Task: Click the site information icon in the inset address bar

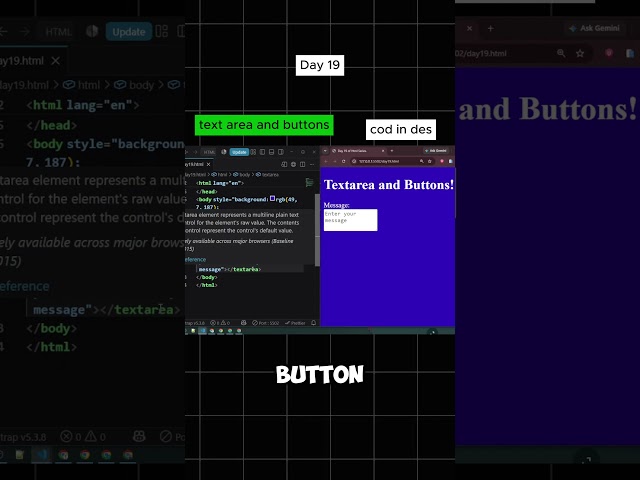Action: pyautogui.click(x=354, y=161)
